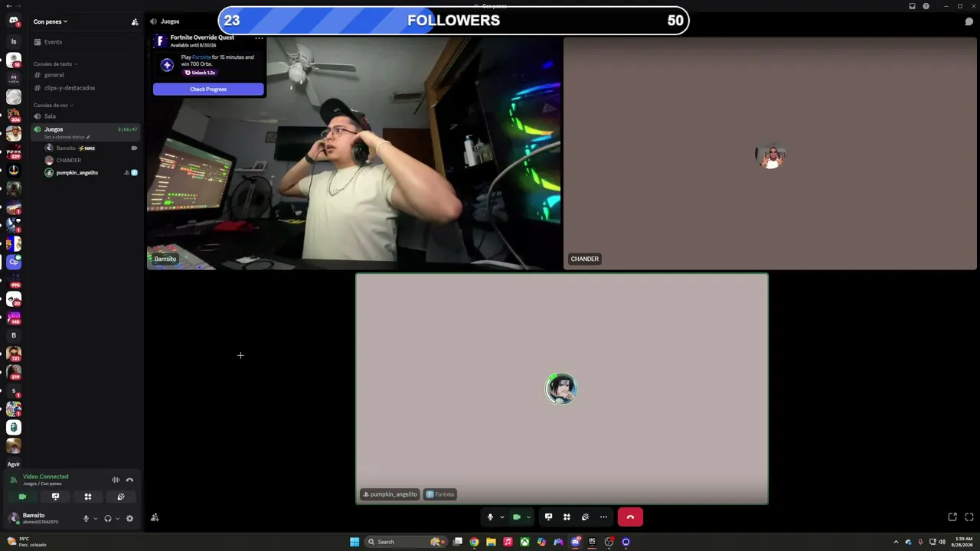Viewport: 980px width, 551px height.
Task: Click the Check Progress button
Action: point(208,90)
